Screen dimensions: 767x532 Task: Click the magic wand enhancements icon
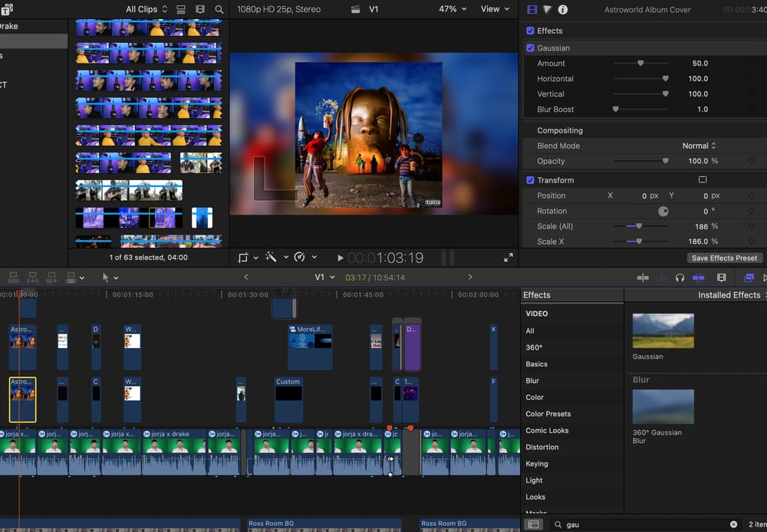coord(271,258)
